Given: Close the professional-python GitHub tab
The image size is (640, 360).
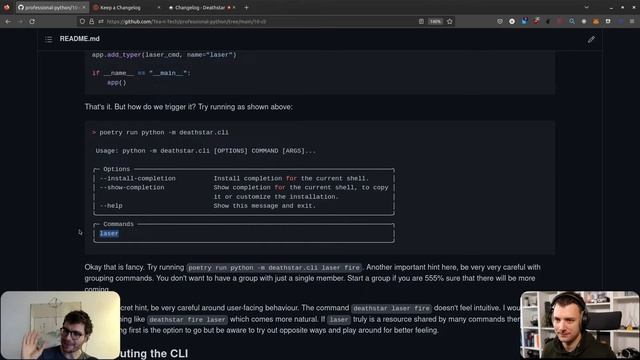Looking at the screenshot, I should click(84, 7).
